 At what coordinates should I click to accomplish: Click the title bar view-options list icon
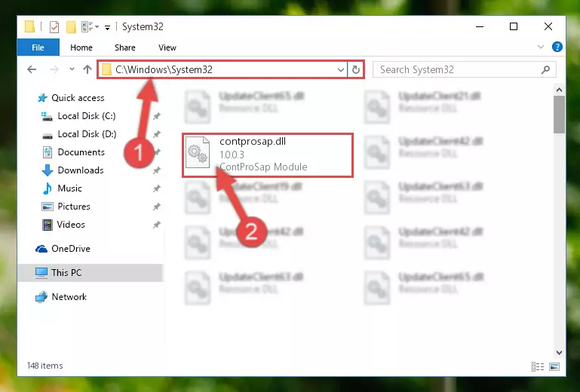point(87,26)
